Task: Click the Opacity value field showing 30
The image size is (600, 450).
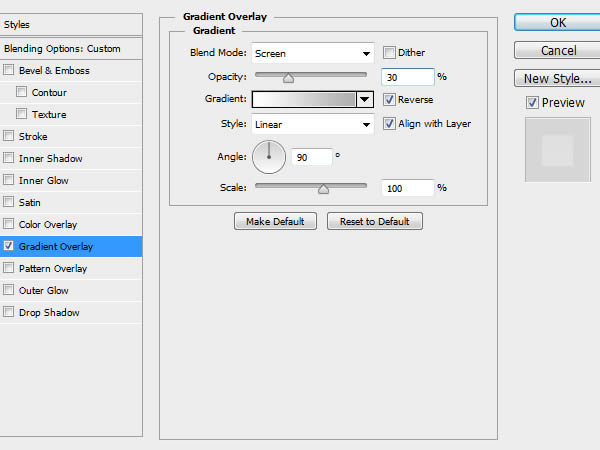Action: point(408,77)
